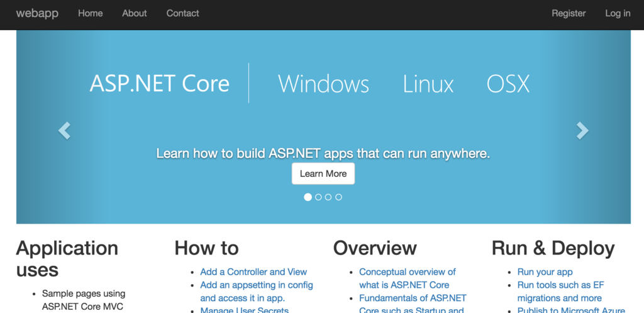Screen dimensions: 644x313
Task: Open the About nav item
Action: [135, 13]
